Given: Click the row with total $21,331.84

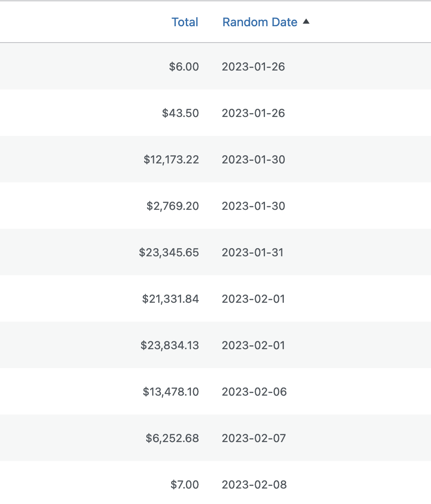Looking at the screenshot, I should pyautogui.click(x=170, y=299).
